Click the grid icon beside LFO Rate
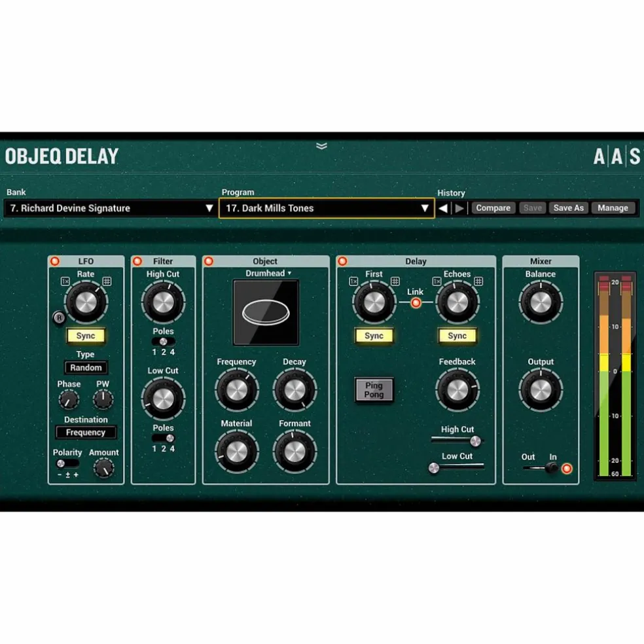 [x=107, y=281]
